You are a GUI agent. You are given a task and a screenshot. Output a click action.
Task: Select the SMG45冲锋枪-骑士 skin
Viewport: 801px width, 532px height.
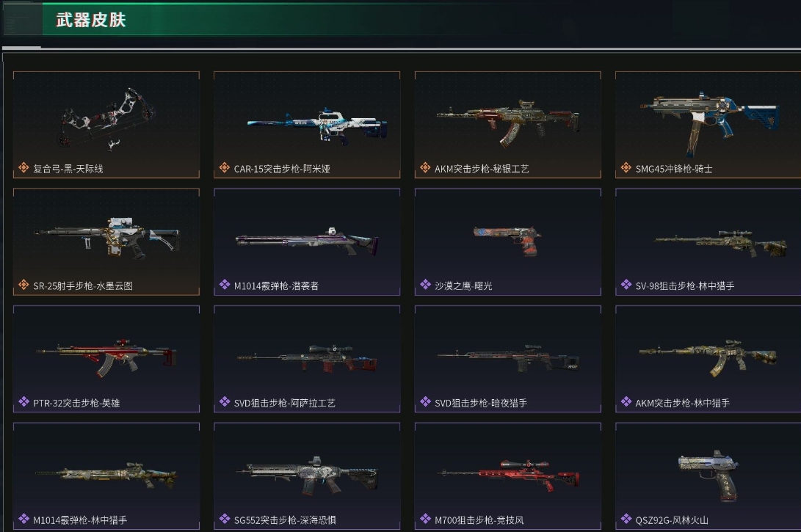click(708, 125)
